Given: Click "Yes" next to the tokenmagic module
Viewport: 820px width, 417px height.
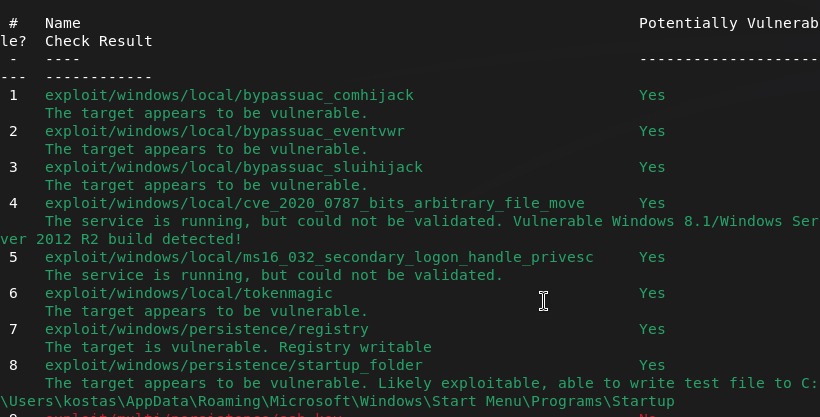Looking at the screenshot, I should pyautogui.click(x=652, y=293).
